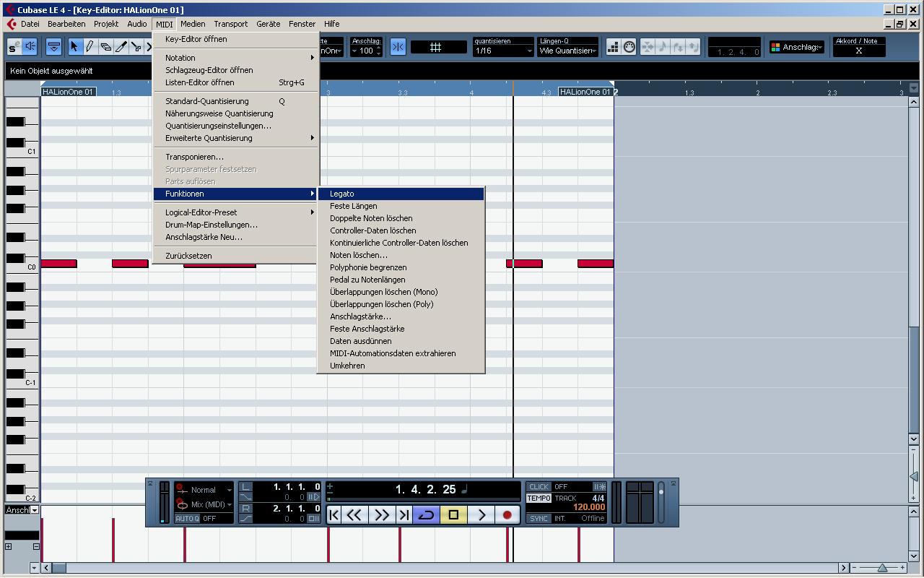The image size is (924, 578).
Task: Toggle the Cycle loop button
Action: click(426, 514)
